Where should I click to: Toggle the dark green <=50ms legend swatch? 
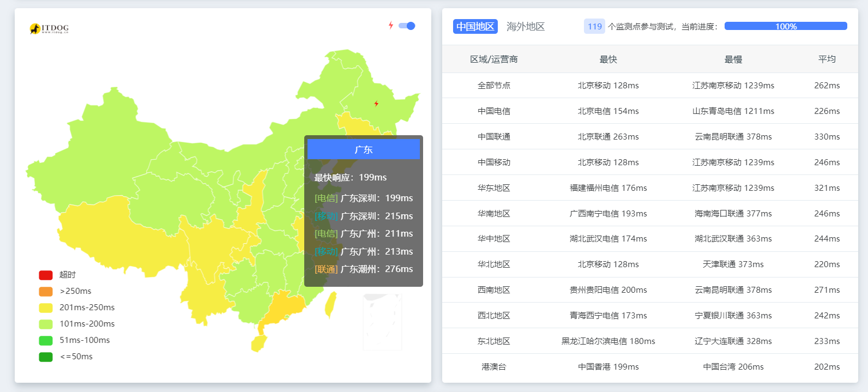point(46,357)
